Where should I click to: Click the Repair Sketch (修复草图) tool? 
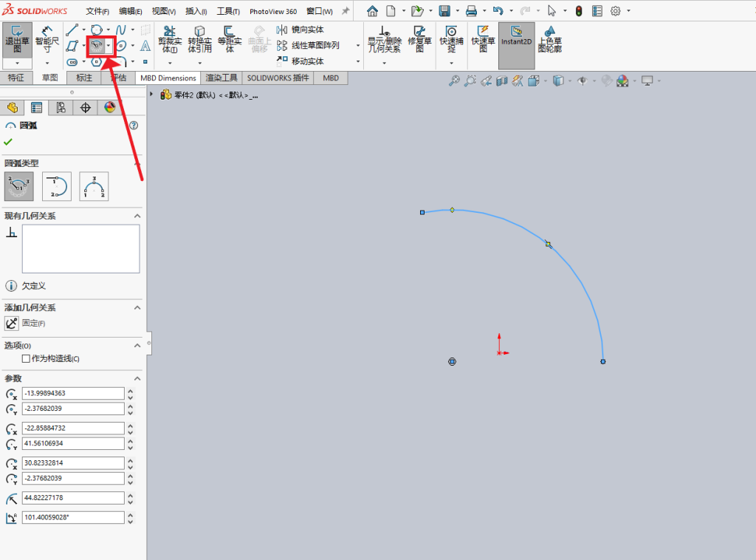pos(419,40)
